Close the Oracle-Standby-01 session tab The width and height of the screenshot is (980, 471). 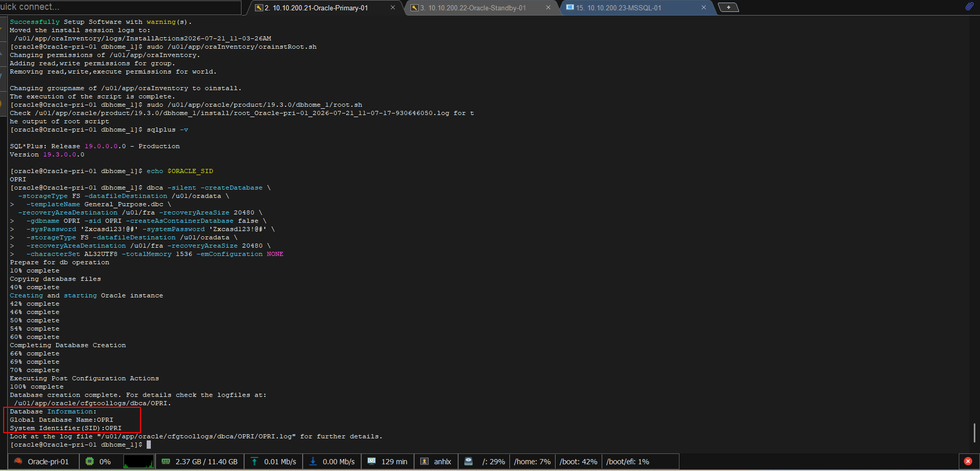tap(548, 8)
